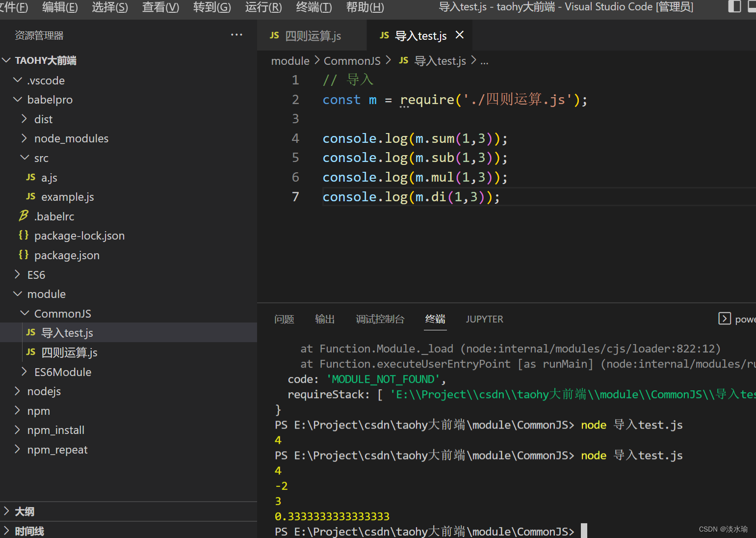Collapse the TAOHY大前端 root folder
Viewport: 756px width, 538px height.
pyautogui.click(x=7, y=60)
